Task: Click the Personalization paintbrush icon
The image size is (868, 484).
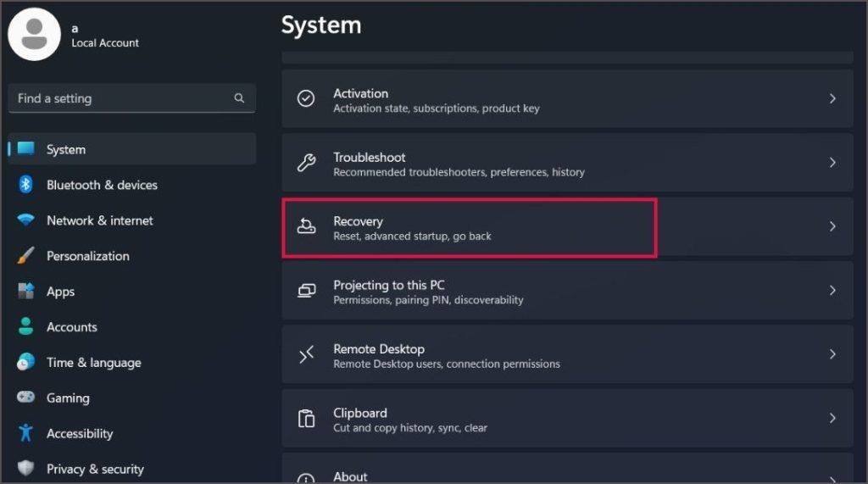Action: coord(25,255)
